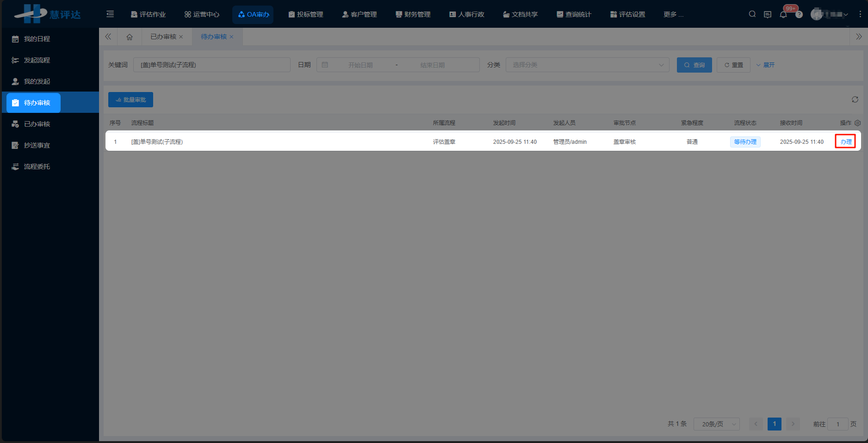
Task: Click the table refresh icon
Action: pyautogui.click(x=855, y=99)
